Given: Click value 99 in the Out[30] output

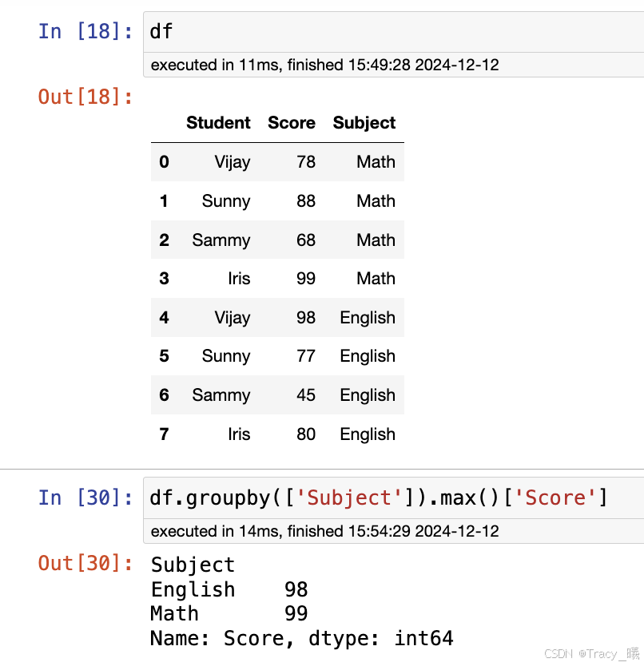Looking at the screenshot, I should [x=296, y=613].
